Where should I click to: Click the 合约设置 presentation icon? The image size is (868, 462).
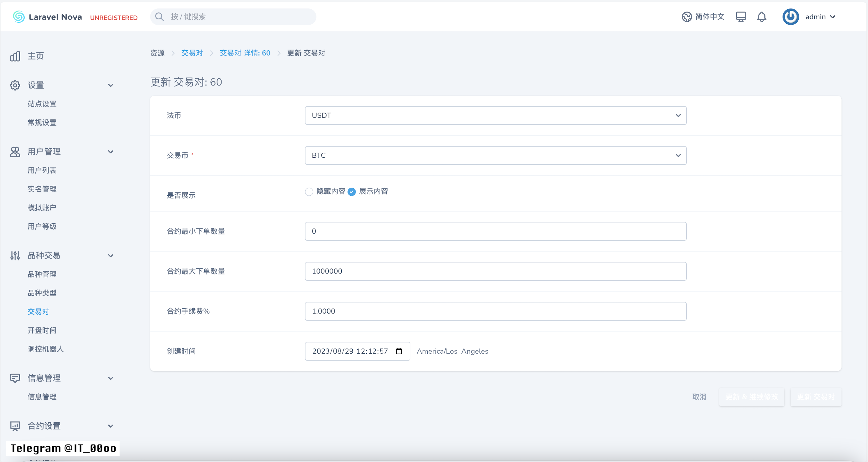[15, 426]
